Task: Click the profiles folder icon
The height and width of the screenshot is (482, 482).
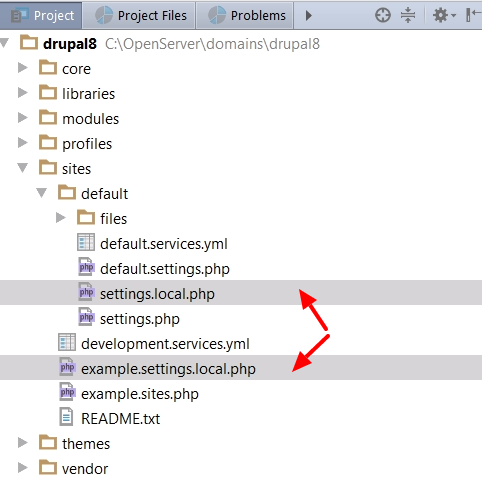Action: (x=48, y=142)
